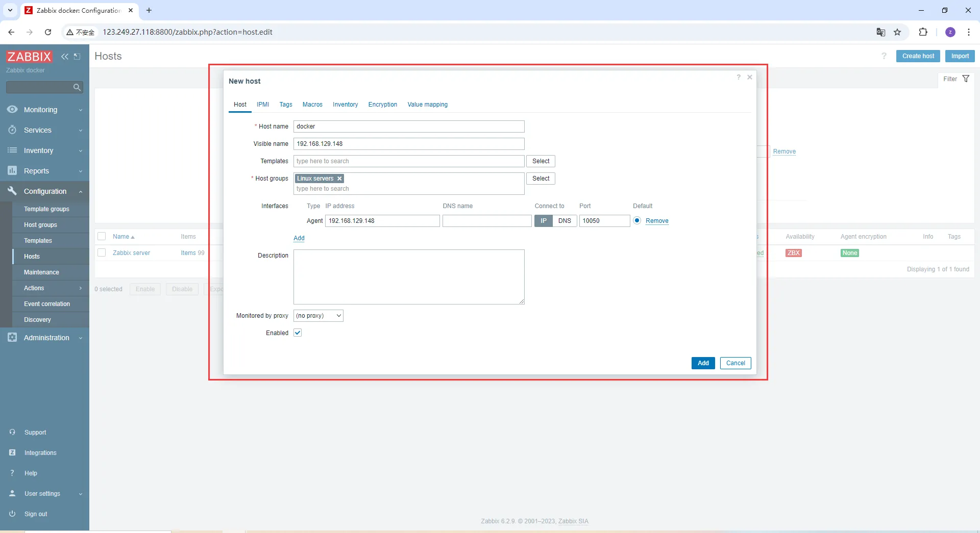Open the Hosts page help icon
Image resolution: width=980 pixels, height=533 pixels.
(884, 56)
